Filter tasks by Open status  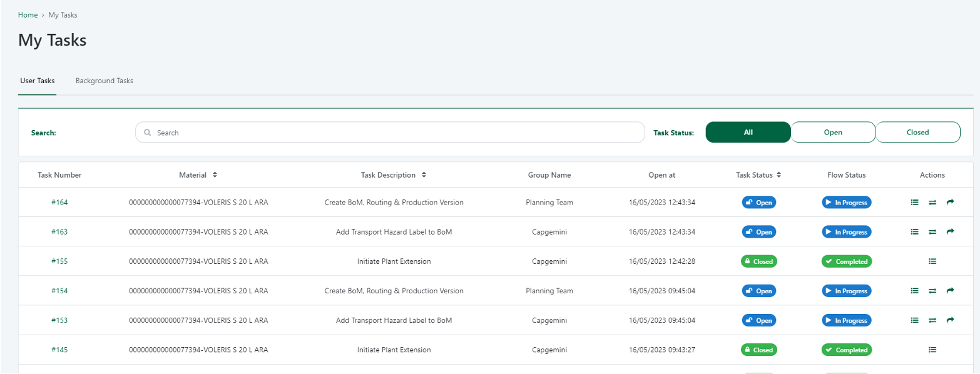833,133
